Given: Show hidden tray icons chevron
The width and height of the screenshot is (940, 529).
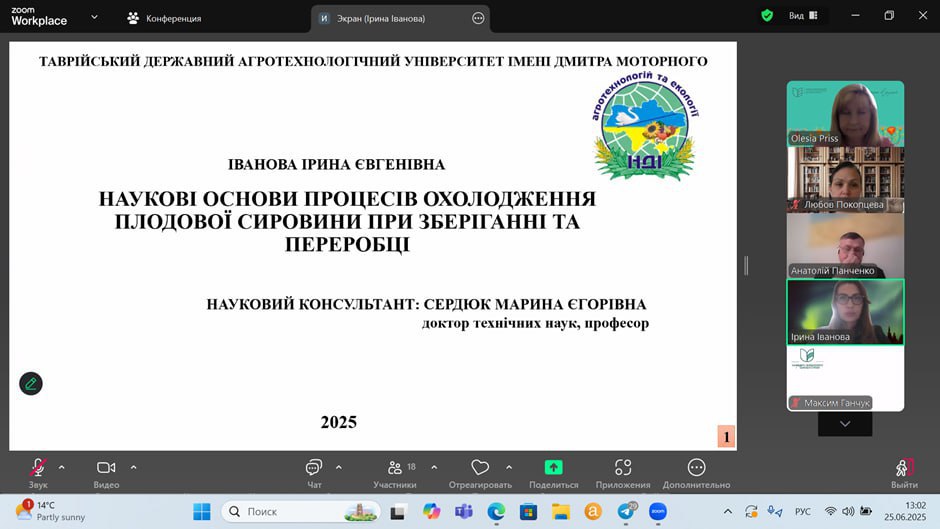Looking at the screenshot, I should 728,512.
